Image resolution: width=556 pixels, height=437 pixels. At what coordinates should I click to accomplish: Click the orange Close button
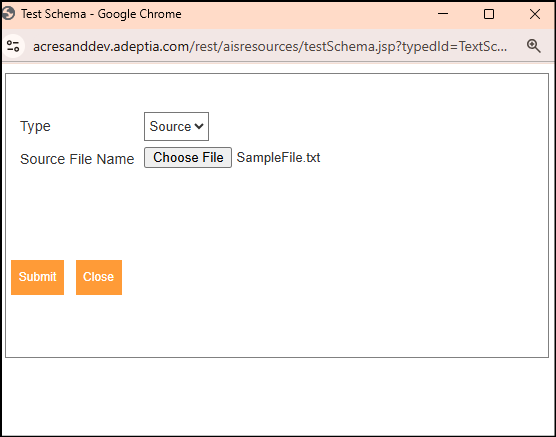point(99,277)
